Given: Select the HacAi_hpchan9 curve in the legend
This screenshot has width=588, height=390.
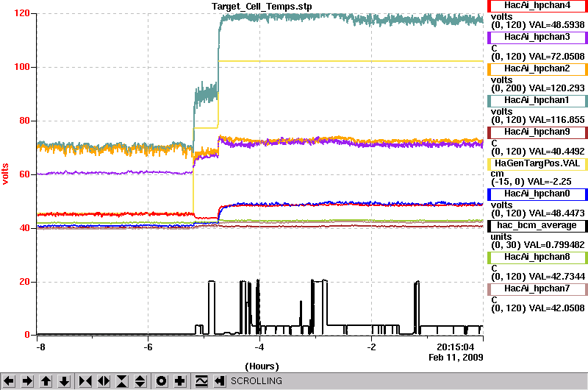Looking at the screenshot, I should click(537, 132).
